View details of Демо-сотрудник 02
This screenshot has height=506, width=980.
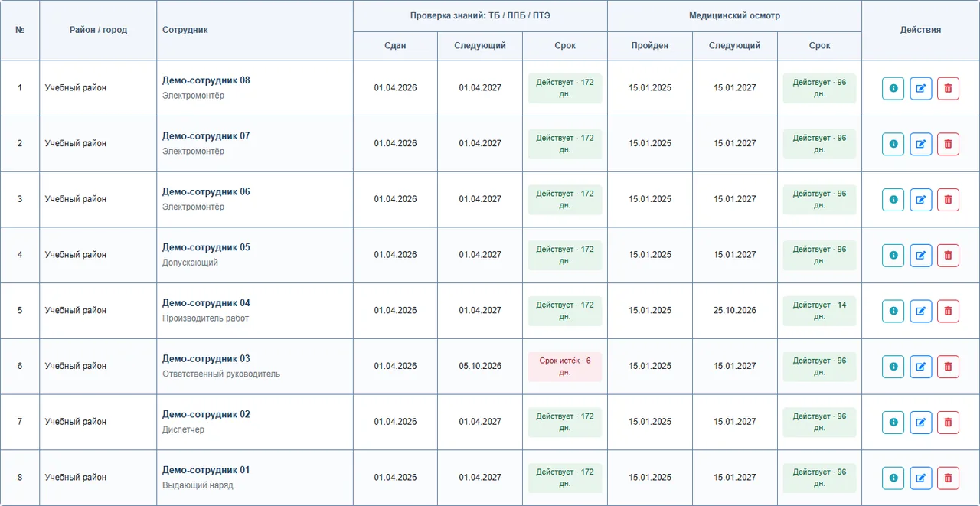(893, 423)
